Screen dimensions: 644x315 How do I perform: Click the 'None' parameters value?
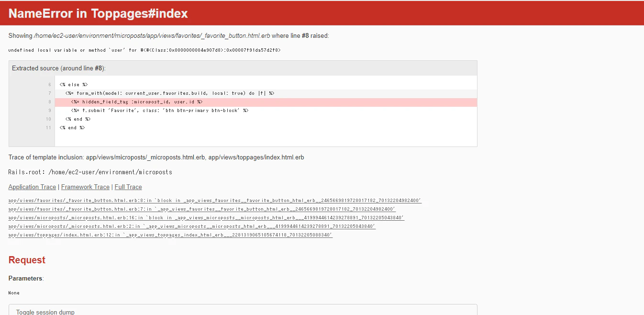pyautogui.click(x=14, y=292)
